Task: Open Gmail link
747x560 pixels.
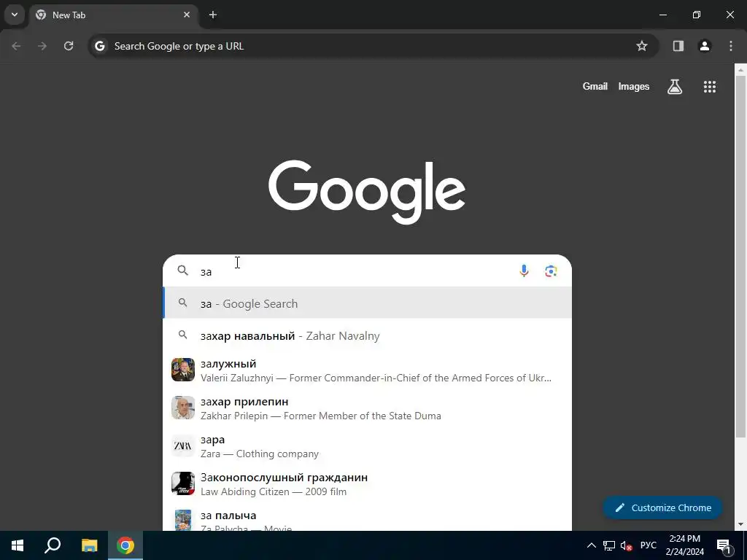Action: tap(595, 86)
